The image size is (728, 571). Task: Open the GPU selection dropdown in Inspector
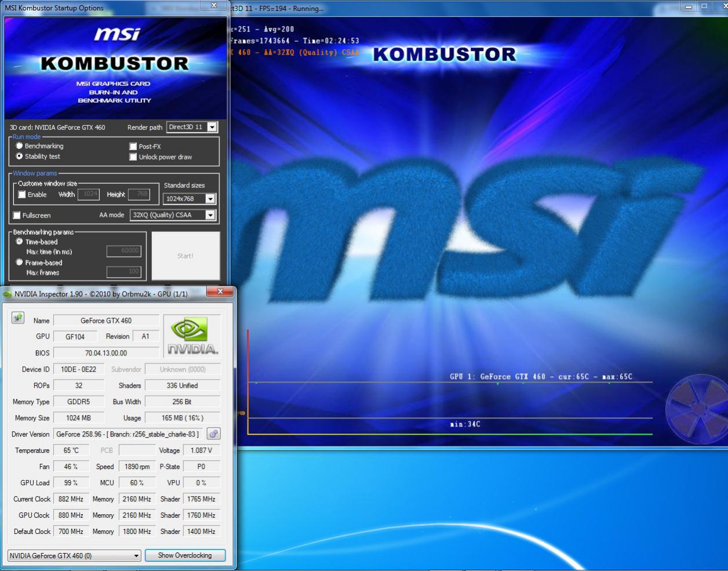pos(74,555)
